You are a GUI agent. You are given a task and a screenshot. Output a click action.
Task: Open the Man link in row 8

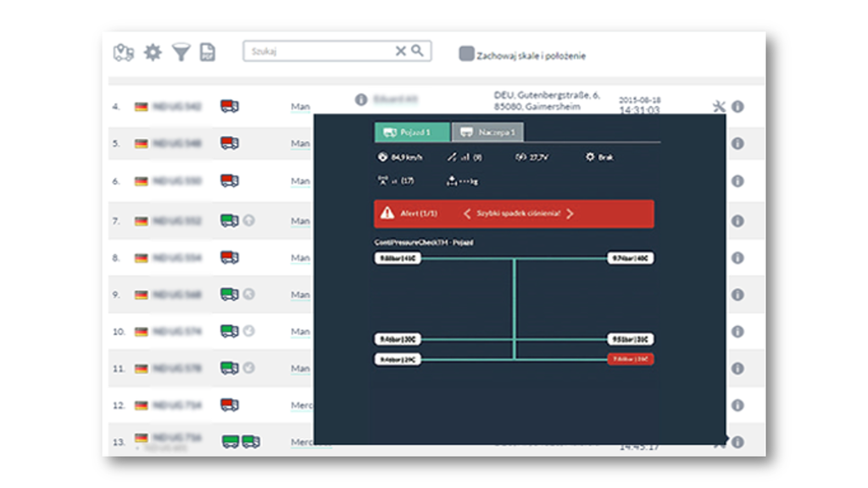click(x=301, y=258)
